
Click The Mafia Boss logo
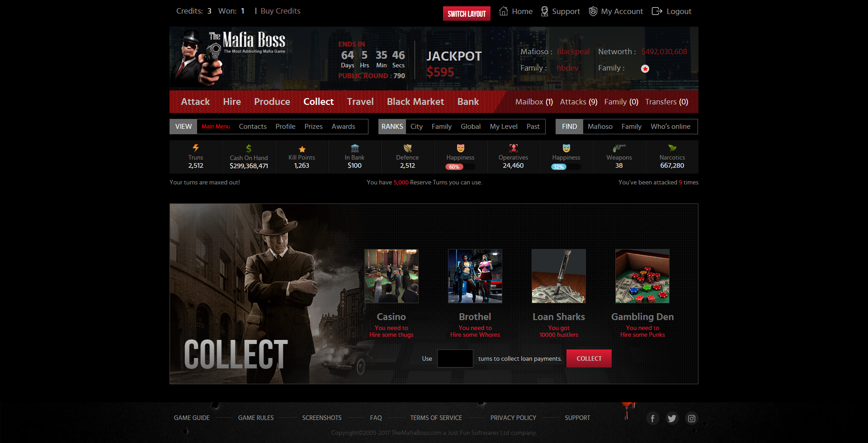[x=229, y=57]
